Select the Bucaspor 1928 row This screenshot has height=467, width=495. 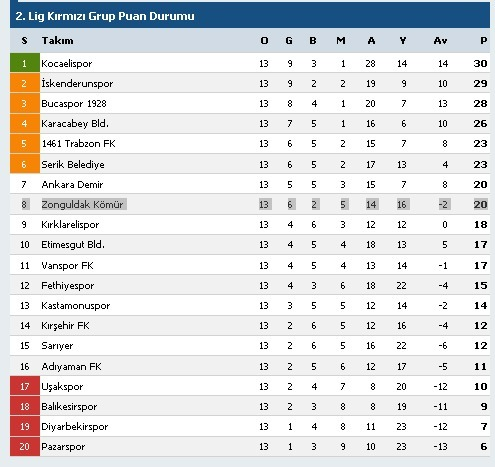250,103
